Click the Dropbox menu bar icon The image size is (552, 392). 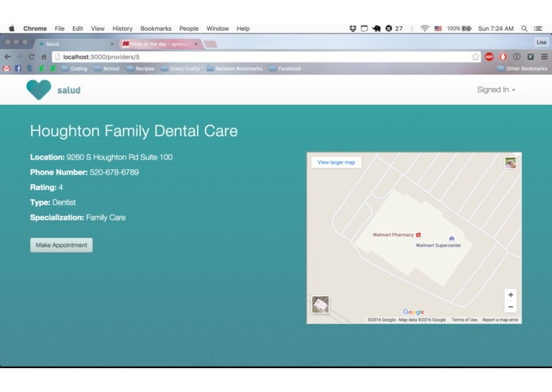pos(353,29)
